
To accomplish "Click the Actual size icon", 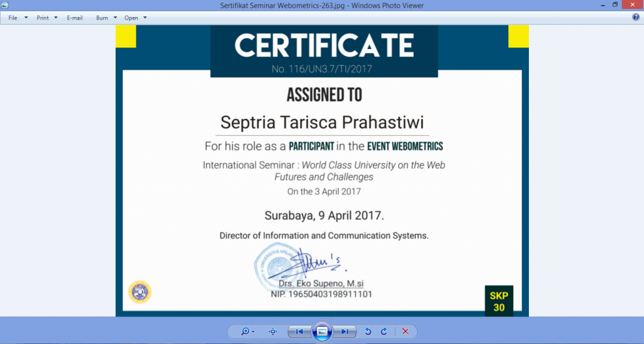I will tap(273, 331).
